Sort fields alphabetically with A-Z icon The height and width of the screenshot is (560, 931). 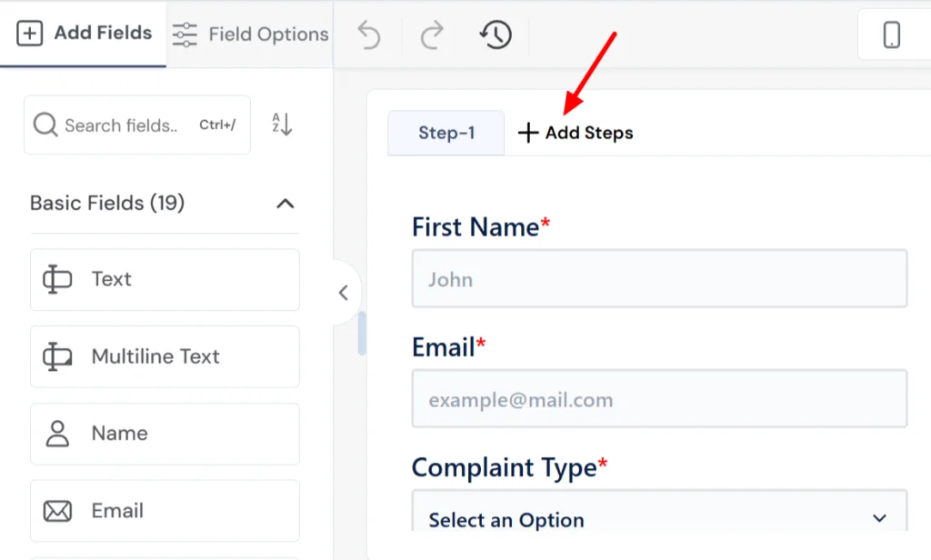[x=282, y=125]
